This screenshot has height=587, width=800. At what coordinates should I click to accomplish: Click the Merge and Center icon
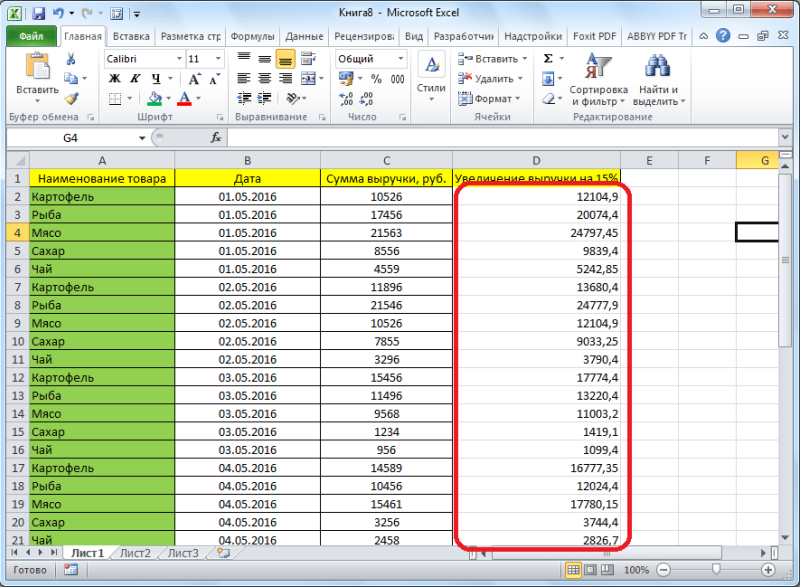coord(308,79)
